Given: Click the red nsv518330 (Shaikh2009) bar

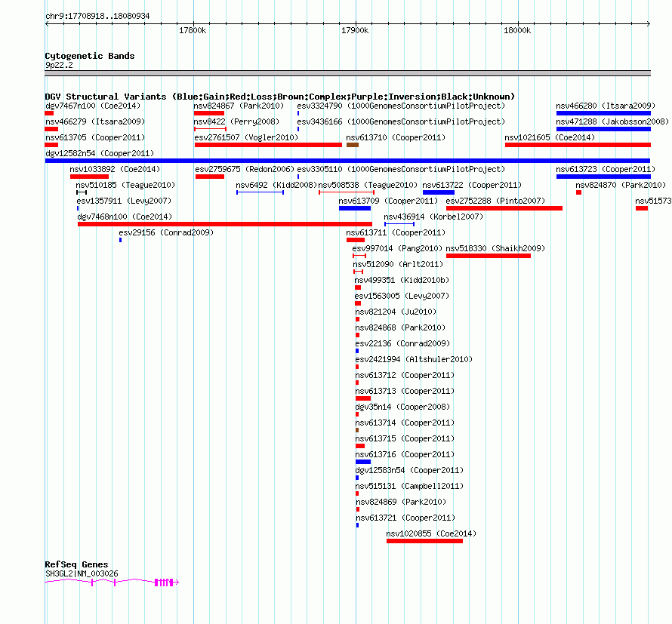Looking at the screenshot, I should 489,256.
